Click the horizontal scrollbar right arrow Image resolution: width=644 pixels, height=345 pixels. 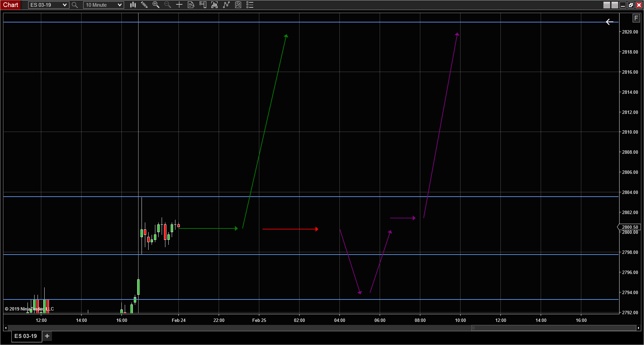[x=638, y=328]
